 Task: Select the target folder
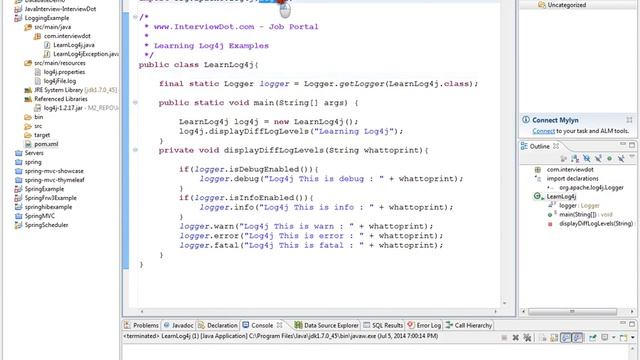[42, 135]
